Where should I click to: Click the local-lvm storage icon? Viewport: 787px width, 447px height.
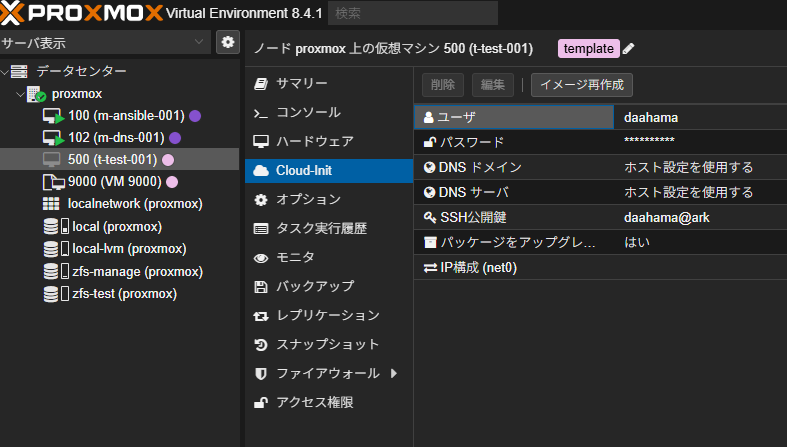[x=51, y=249]
